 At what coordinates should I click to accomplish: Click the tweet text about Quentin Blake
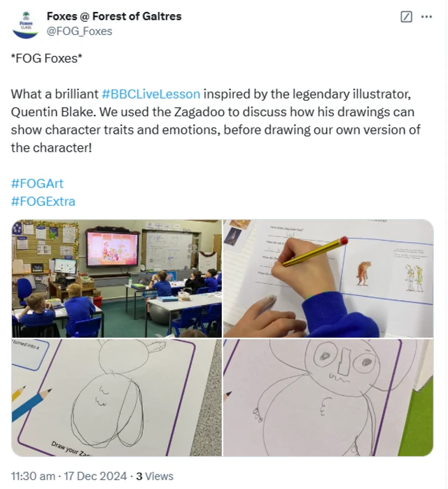pos(216,121)
